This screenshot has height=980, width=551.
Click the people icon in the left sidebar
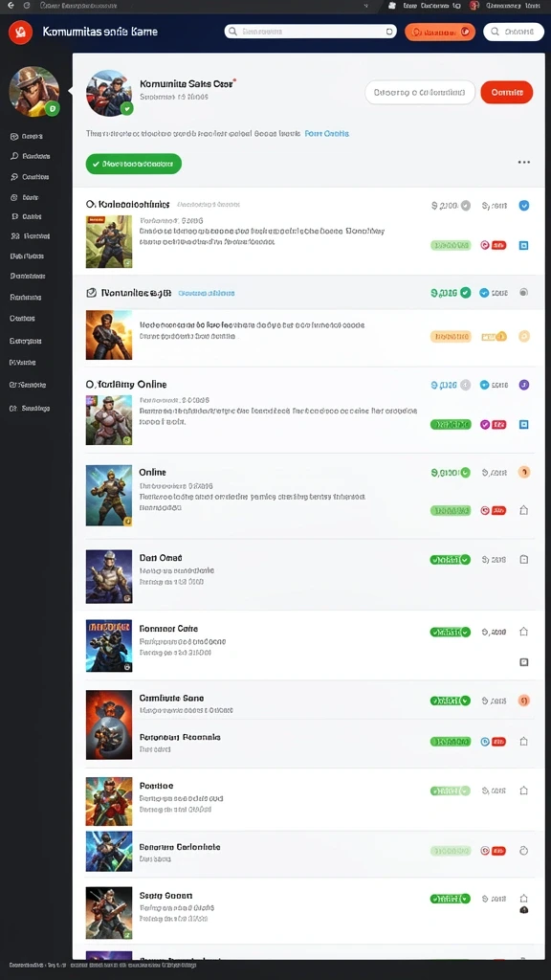tap(15, 236)
